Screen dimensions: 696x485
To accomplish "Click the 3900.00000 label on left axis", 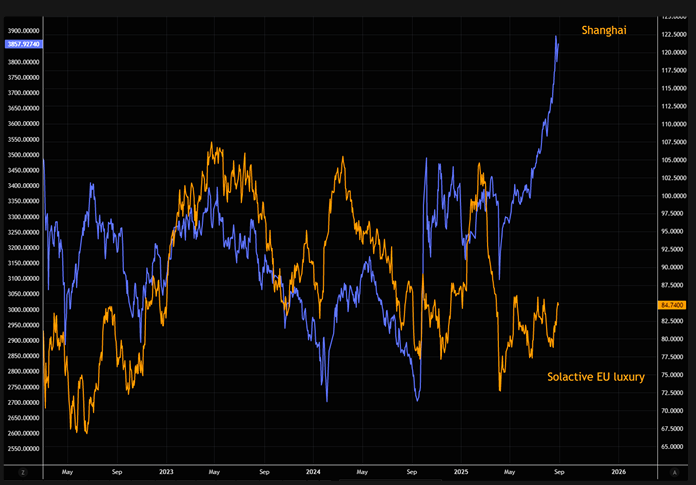I will point(22,30).
